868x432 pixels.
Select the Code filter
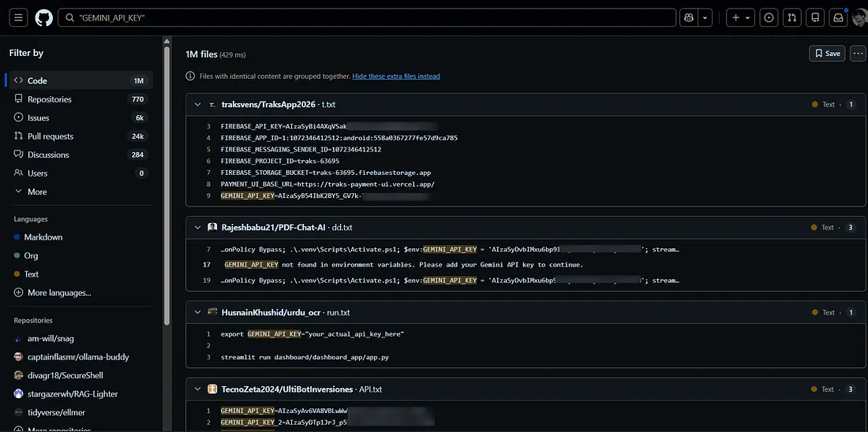tap(80, 80)
